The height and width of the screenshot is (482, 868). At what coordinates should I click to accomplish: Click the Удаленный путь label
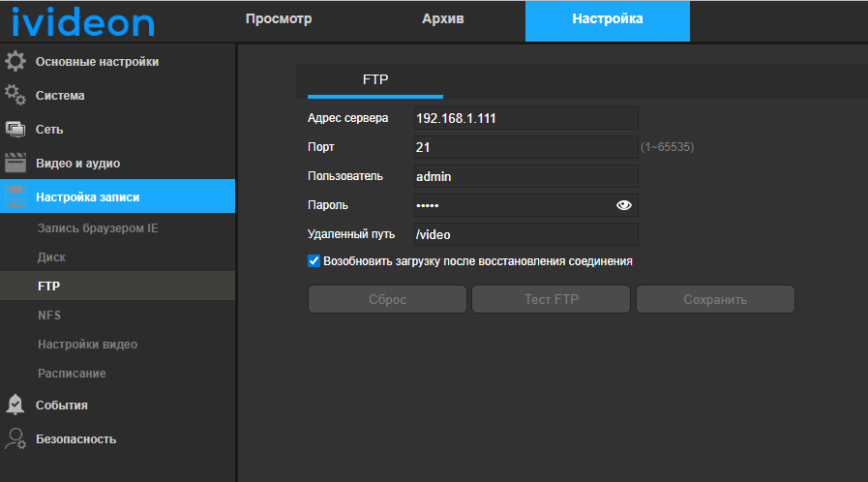tap(351, 234)
